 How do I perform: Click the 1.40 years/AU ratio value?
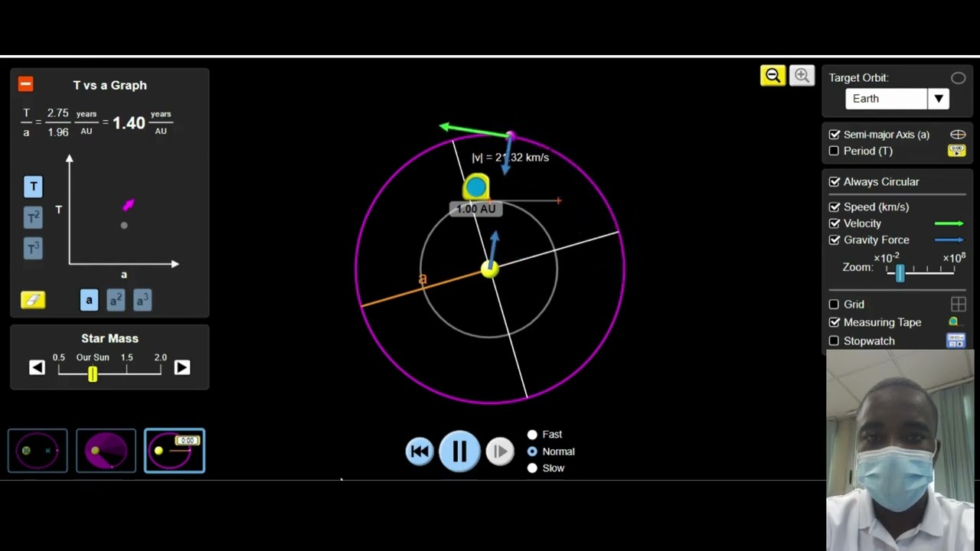(x=129, y=122)
